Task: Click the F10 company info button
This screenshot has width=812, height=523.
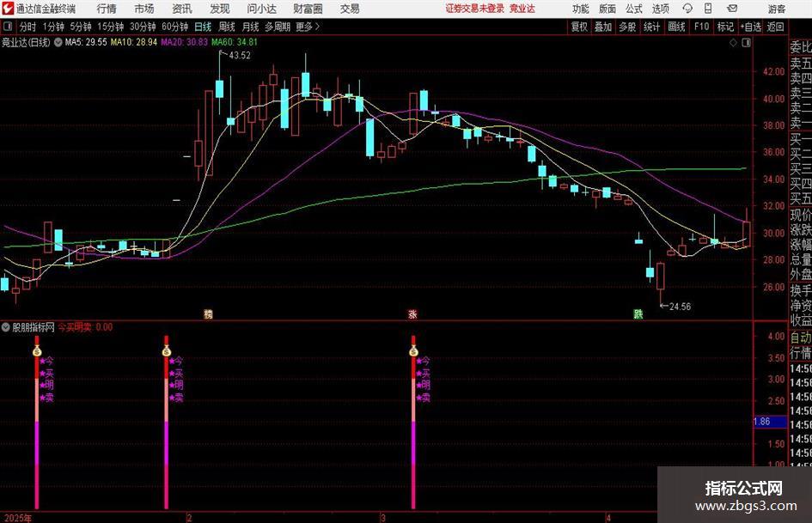Action: pyautogui.click(x=701, y=27)
